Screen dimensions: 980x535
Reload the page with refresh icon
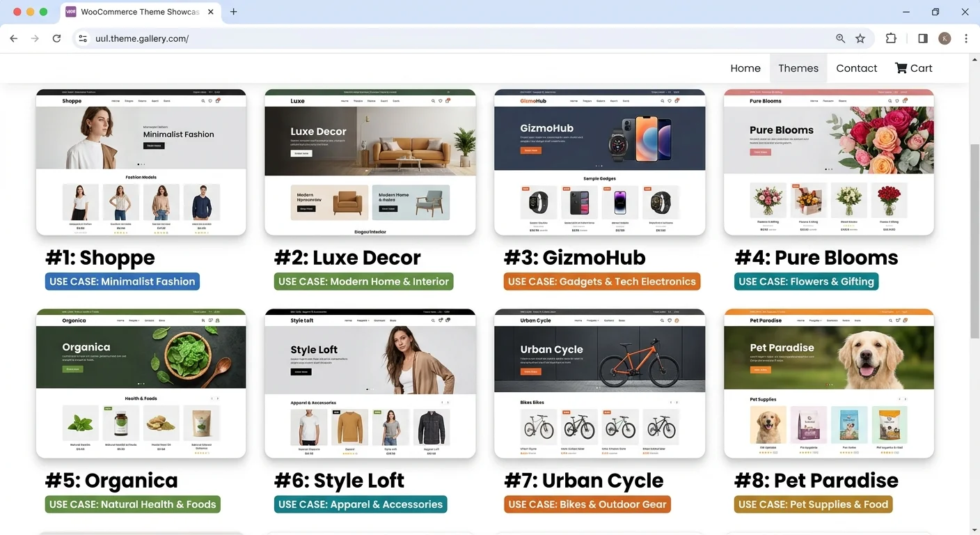coord(56,38)
